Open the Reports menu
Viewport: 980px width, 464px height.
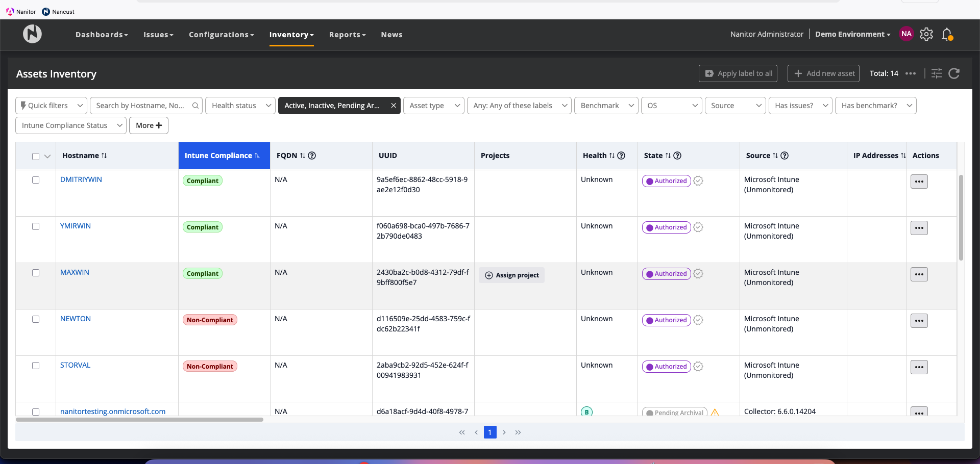tap(347, 35)
